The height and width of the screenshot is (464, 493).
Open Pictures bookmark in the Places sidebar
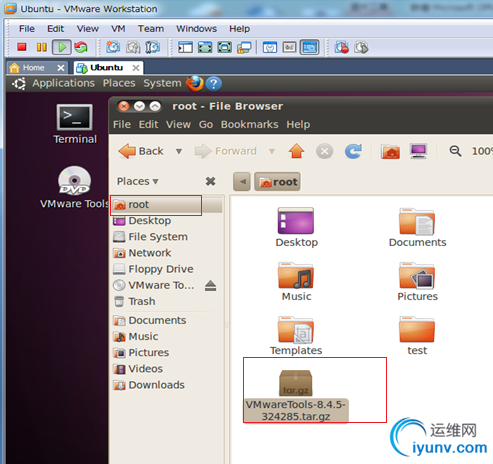167,353
